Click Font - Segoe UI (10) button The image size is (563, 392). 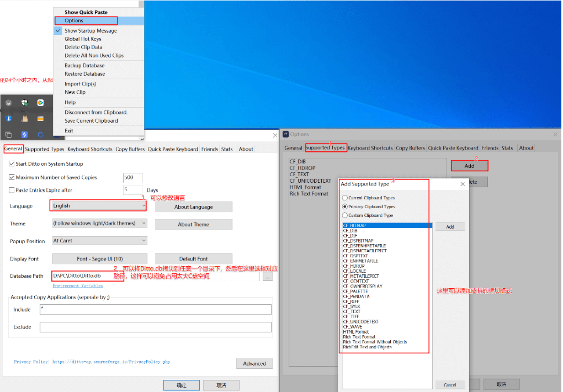100,259
